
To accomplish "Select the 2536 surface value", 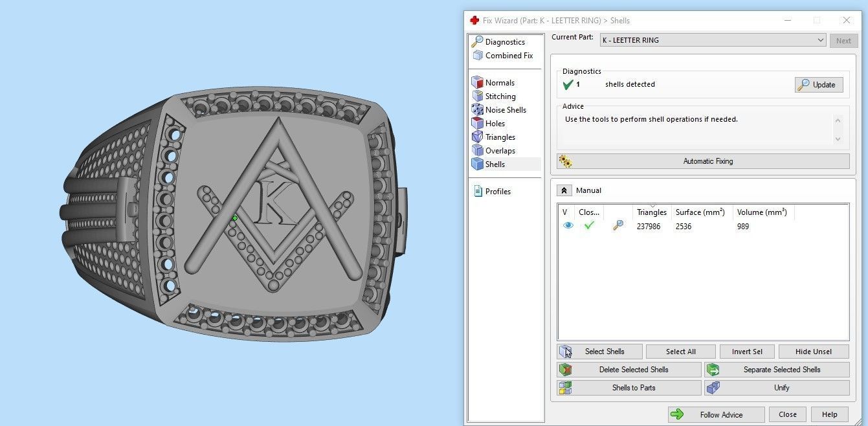I will click(x=684, y=227).
